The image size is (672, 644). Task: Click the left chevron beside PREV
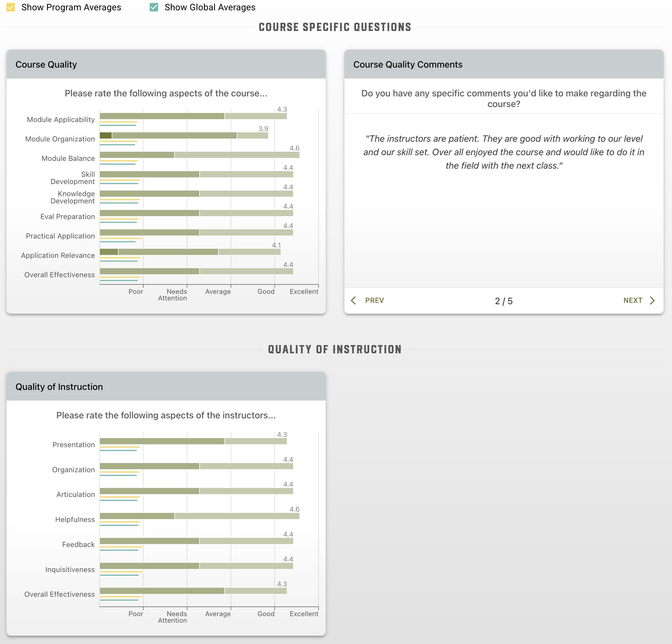coord(354,300)
